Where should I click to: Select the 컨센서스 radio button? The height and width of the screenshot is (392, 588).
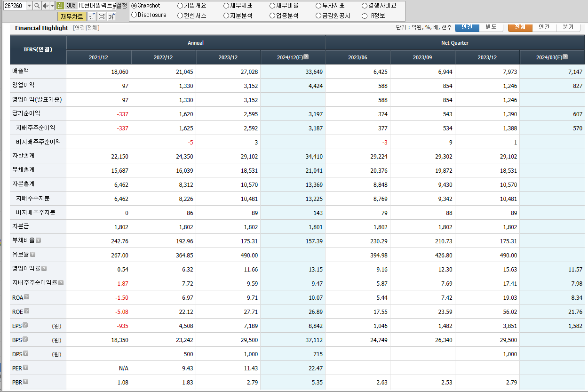point(180,16)
